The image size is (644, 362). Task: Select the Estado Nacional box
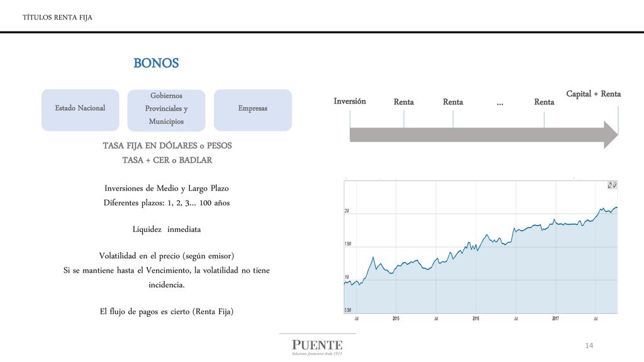click(80, 110)
